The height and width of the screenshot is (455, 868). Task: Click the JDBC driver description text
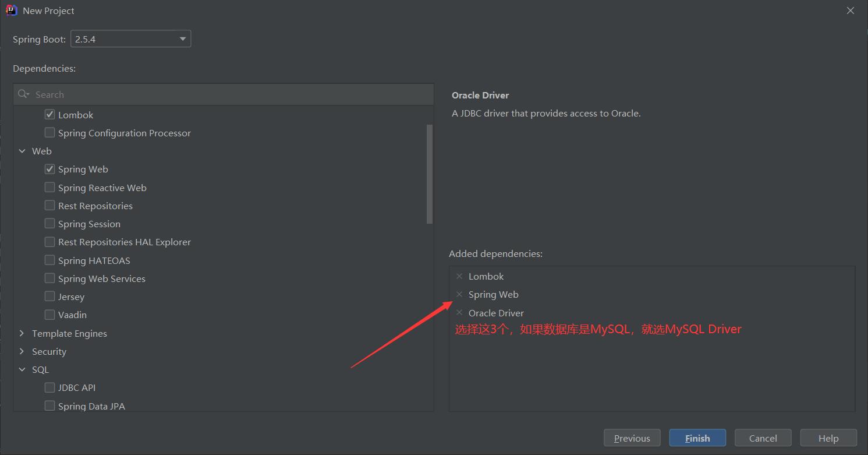click(x=546, y=113)
